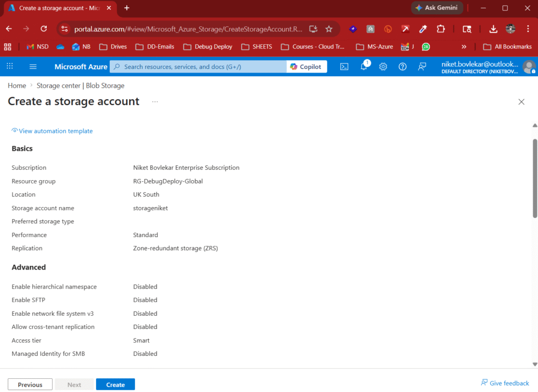Click the purple diamond extension icon
The width and height of the screenshot is (538, 392).
(x=353, y=29)
